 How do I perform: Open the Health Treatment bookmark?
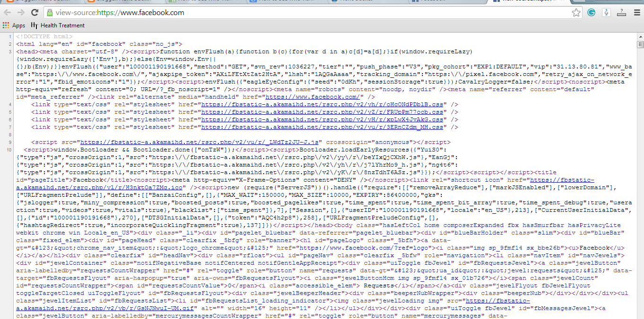(58, 25)
